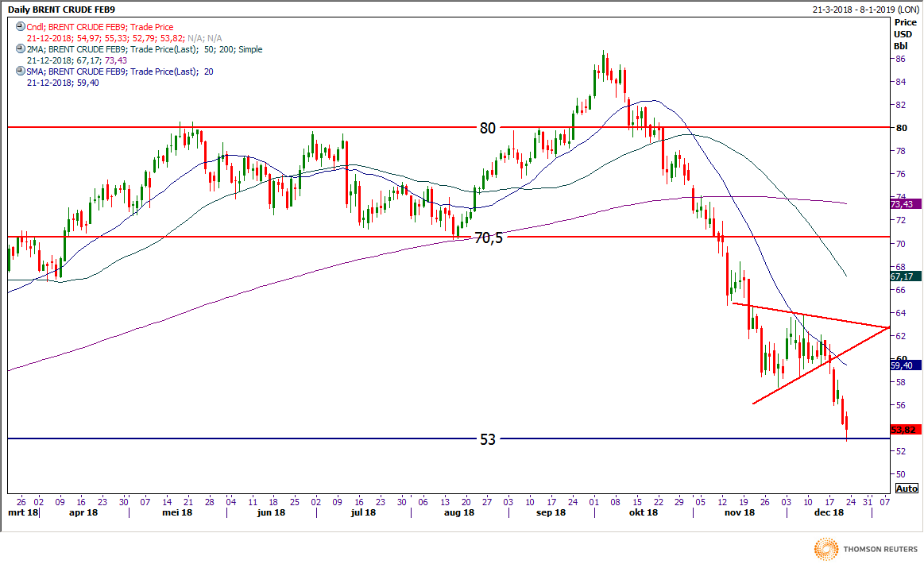924x564 pixels.
Task: Click the 59,40 SMA price tag
Action: pos(904,365)
